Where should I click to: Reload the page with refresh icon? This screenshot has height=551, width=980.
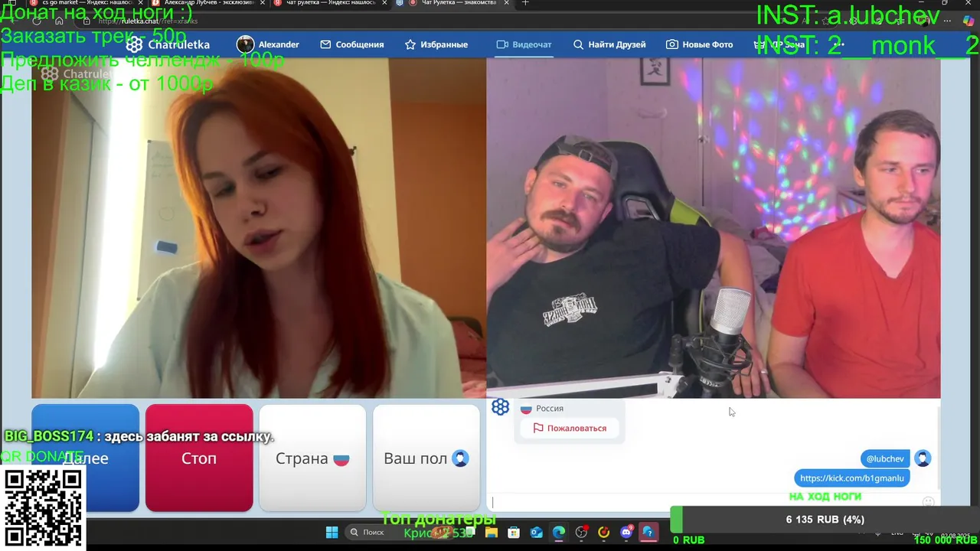click(37, 21)
